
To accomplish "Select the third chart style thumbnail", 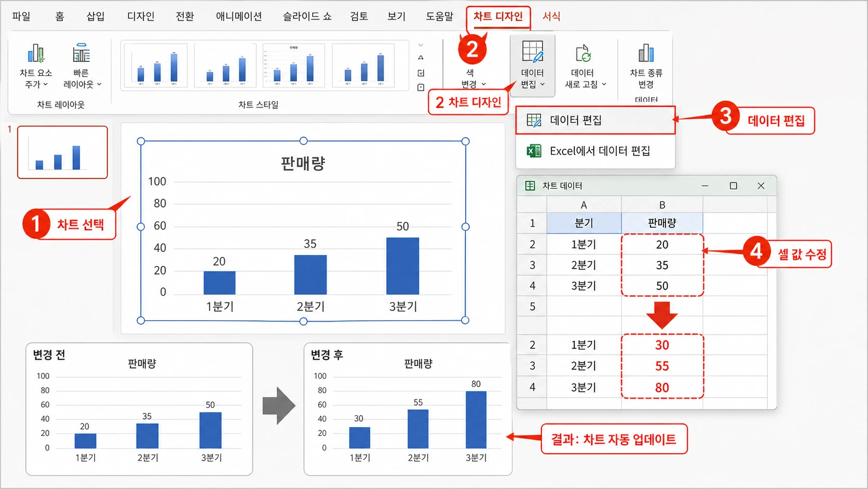I will [x=294, y=66].
